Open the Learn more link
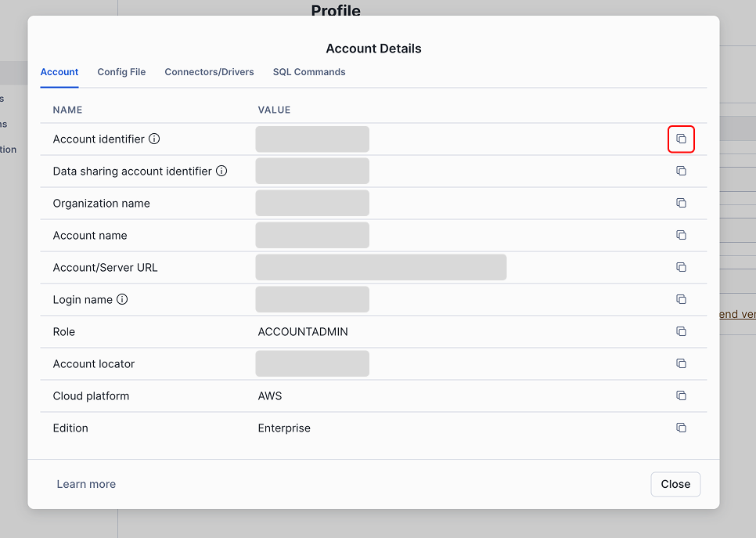 point(86,484)
